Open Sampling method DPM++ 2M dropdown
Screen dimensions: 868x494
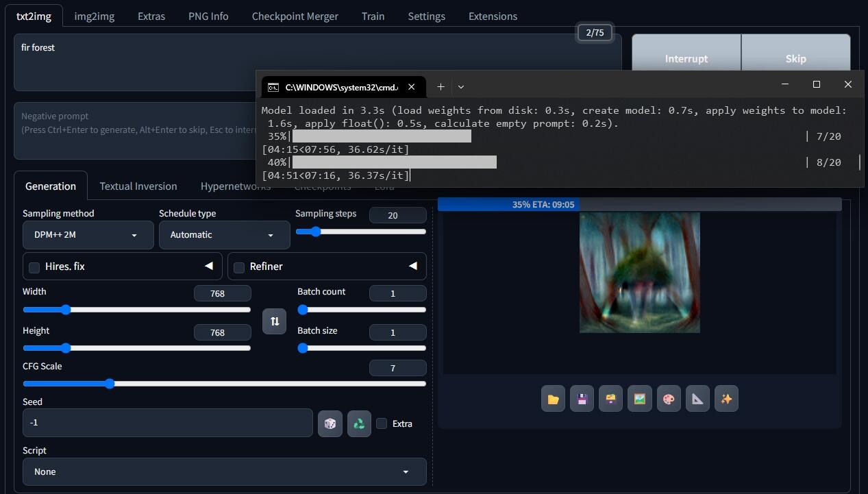88,235
